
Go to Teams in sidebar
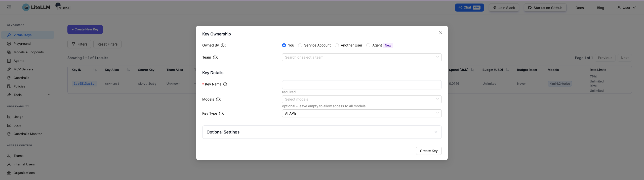click(18, 156)
